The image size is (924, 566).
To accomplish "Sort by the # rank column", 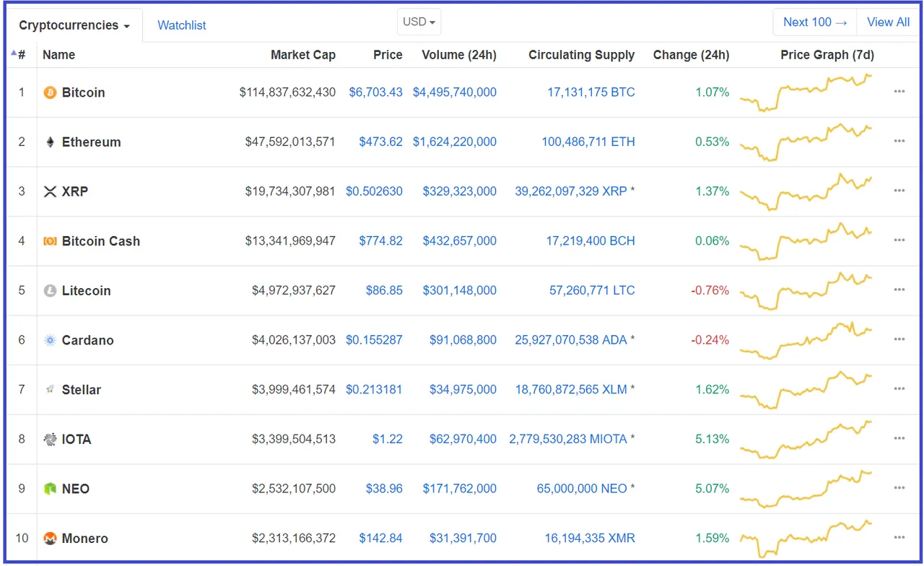I will pyautogui.click(x=19, y=55).
